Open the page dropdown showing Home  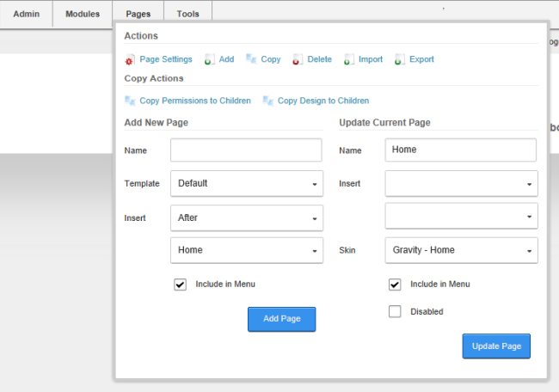point(247,250)
